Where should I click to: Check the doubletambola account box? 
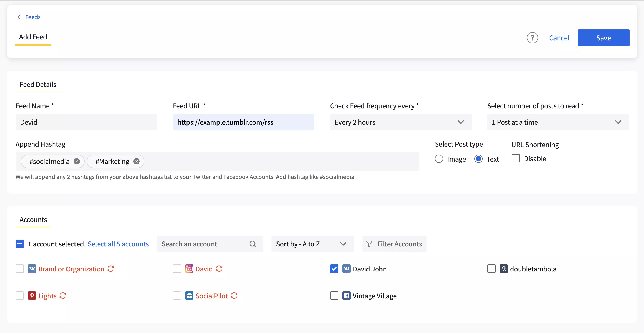491,269
